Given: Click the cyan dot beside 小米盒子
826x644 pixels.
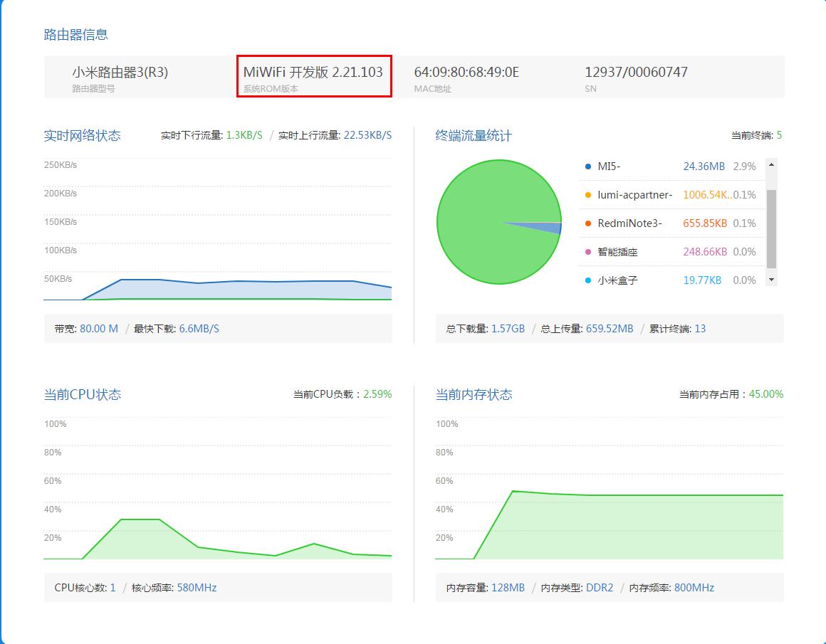Looking at the screenshot, I should pyautogui.click(x=588, y=280).
